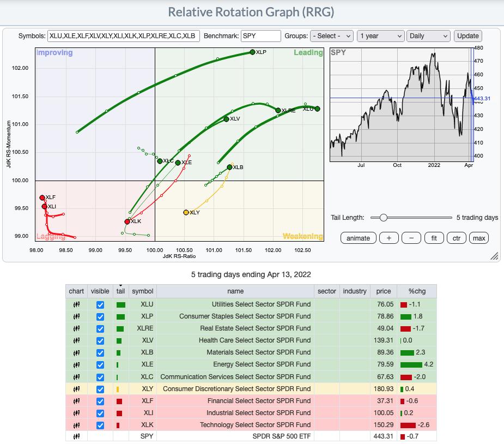
Task: Uncheck visibility for XLP
Action: pyautogui.click(x=100, y=316)
